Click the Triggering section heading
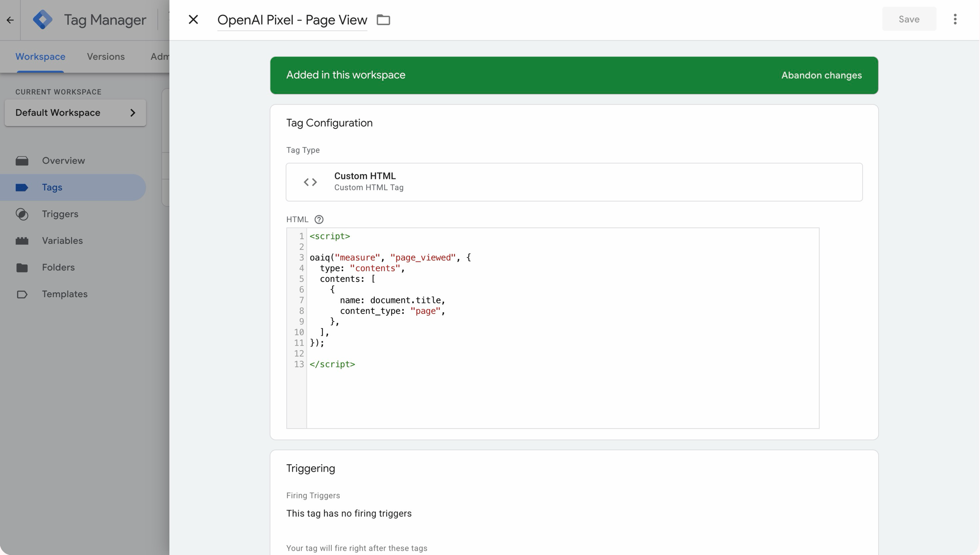 (x=311, y=468)
